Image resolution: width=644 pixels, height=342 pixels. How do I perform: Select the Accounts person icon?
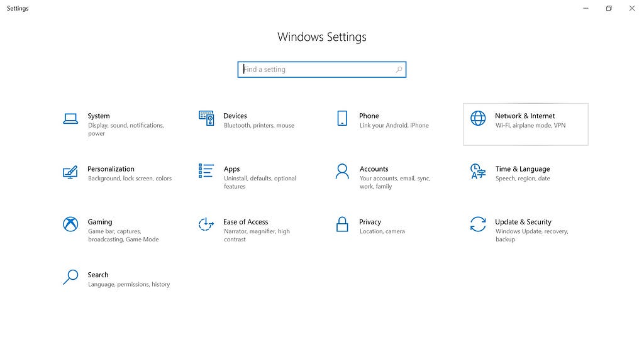click(342, 171)
